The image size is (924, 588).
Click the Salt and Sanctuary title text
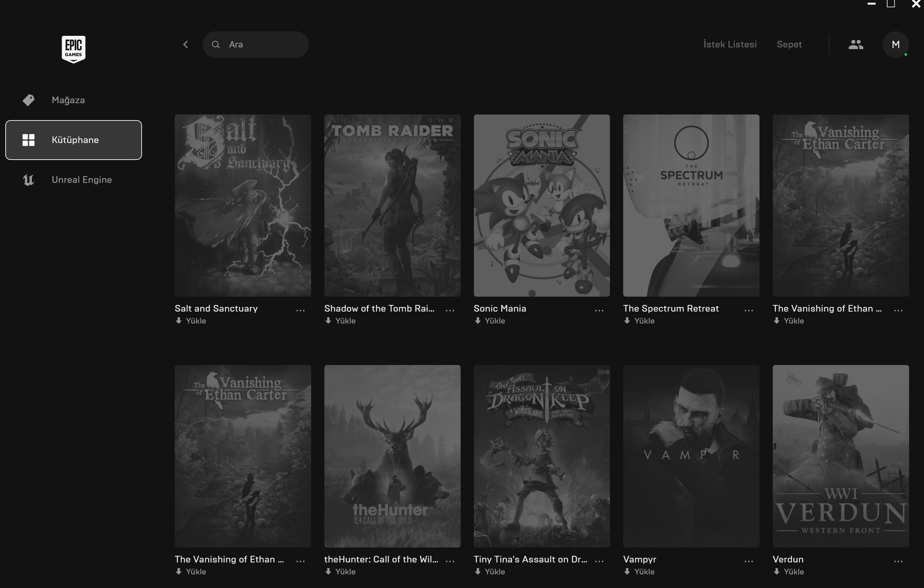point(216,309)
